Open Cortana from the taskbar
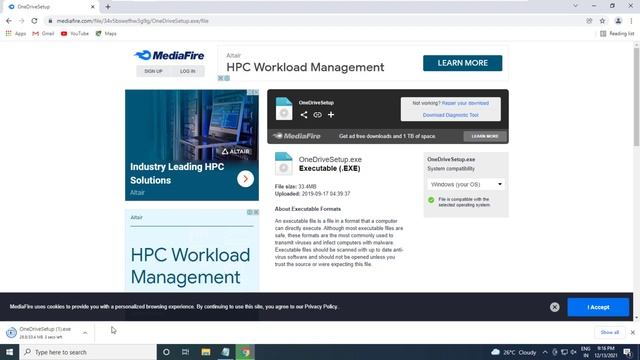This screenshot has height=360, width=640. 166,352
